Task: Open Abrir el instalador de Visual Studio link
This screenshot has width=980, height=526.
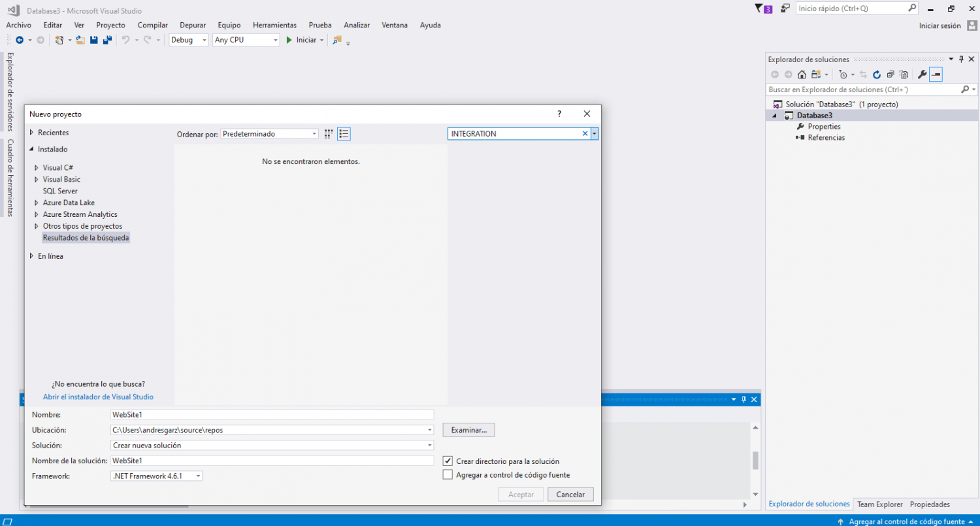Action: (98, 397)
